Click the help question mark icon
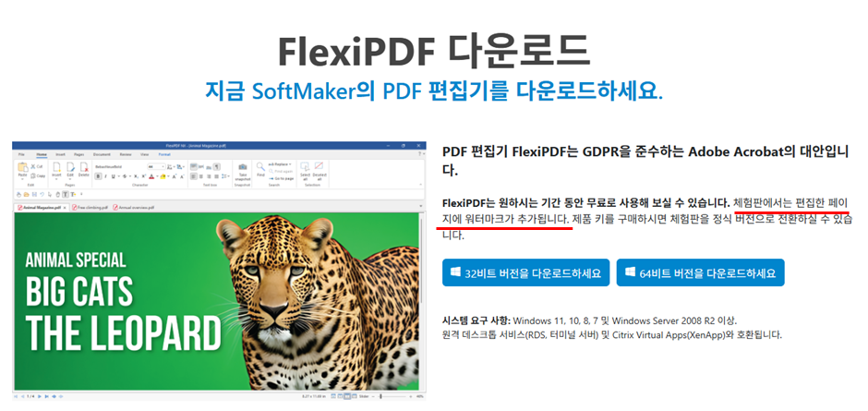Screen dimensions: 868x411 419,154
